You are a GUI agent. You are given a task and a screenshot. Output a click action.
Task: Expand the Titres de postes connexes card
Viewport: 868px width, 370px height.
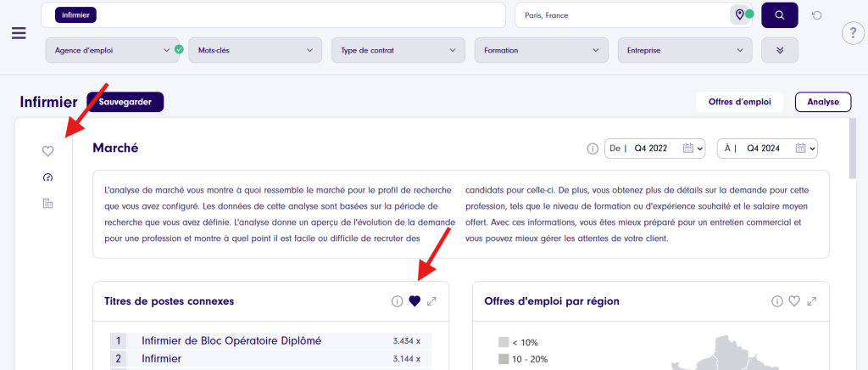click(431, 301)
